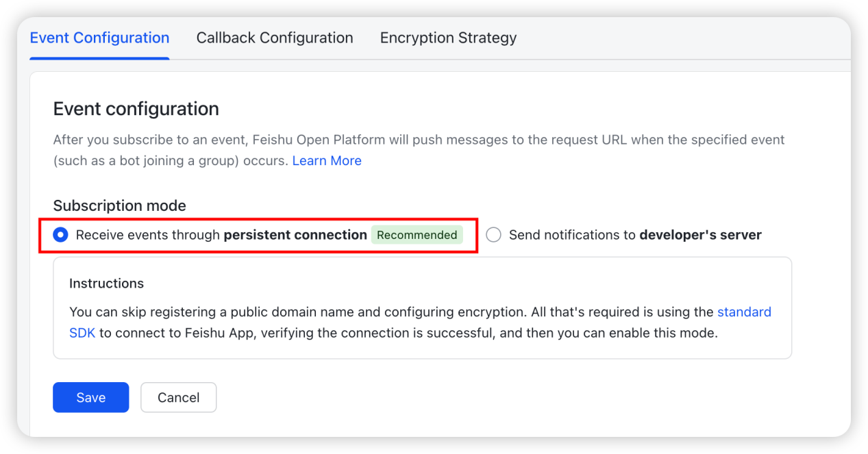This screenshot has height=454, width=868.
Task: Open the standard SDK link
Action: point(744,312)
